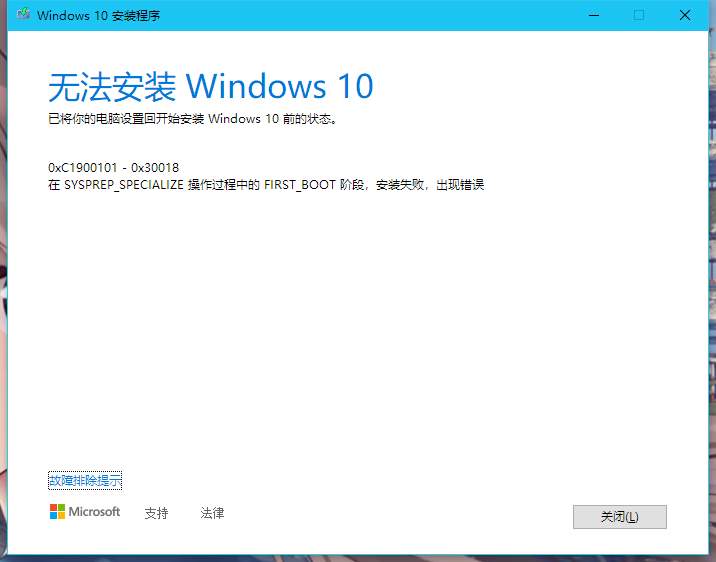Close the window using the title bar X
This screenshot has width=716, height=562.
point(685,15)
